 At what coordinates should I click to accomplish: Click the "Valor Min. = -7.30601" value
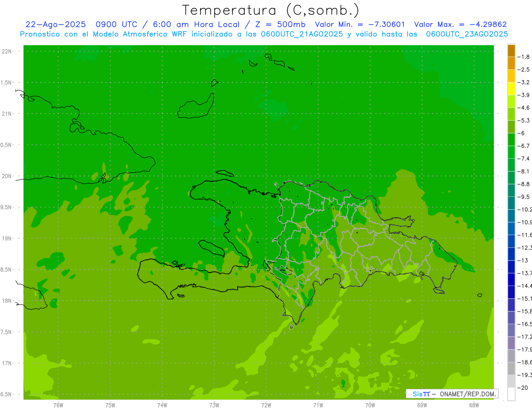(x=360, y=24)
